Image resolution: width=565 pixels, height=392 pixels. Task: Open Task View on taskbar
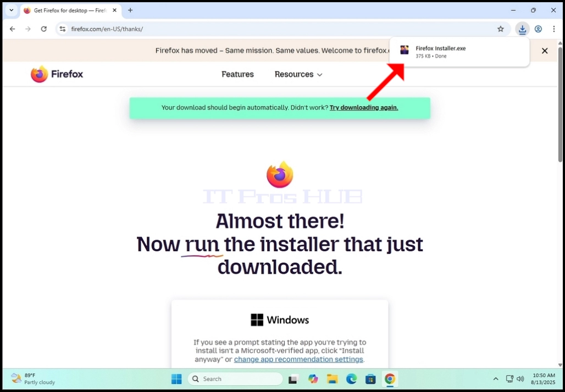[293, 379]
